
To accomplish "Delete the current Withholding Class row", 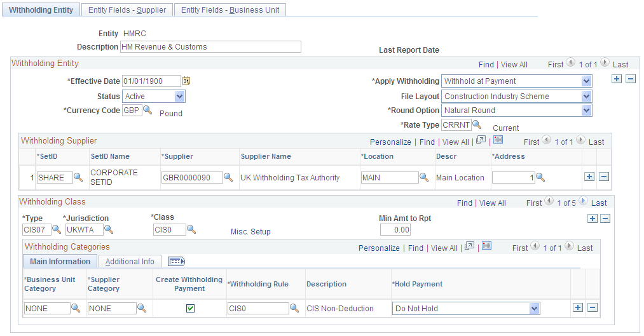I will [605, 218].
